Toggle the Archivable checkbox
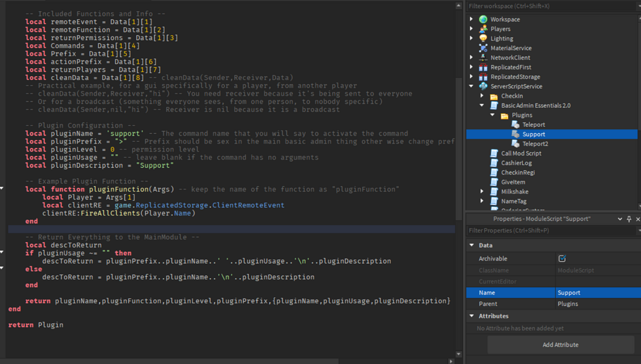The width and height of the screenshot is (641, 364). pos(562,258)
